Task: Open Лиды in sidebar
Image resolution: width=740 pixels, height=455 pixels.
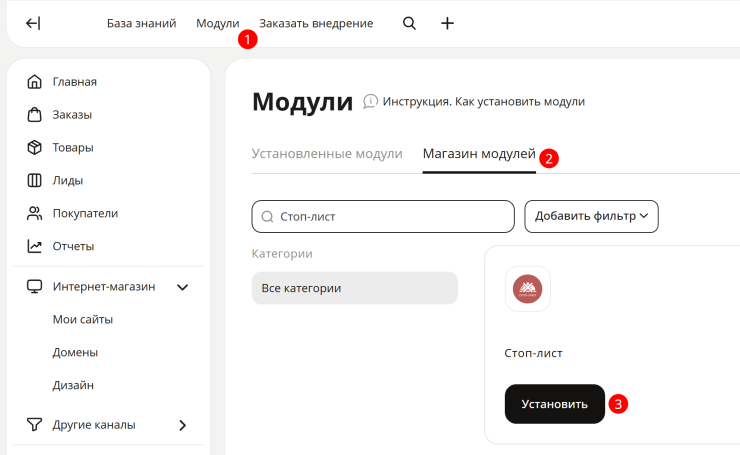Action: pyautogui.click(x=68, y=180)
